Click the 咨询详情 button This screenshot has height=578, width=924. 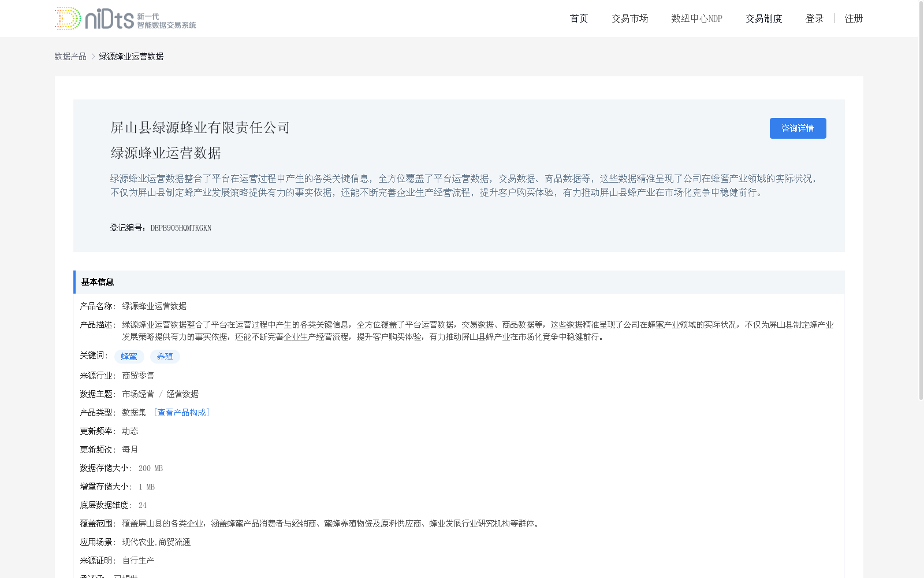[798, 128]
